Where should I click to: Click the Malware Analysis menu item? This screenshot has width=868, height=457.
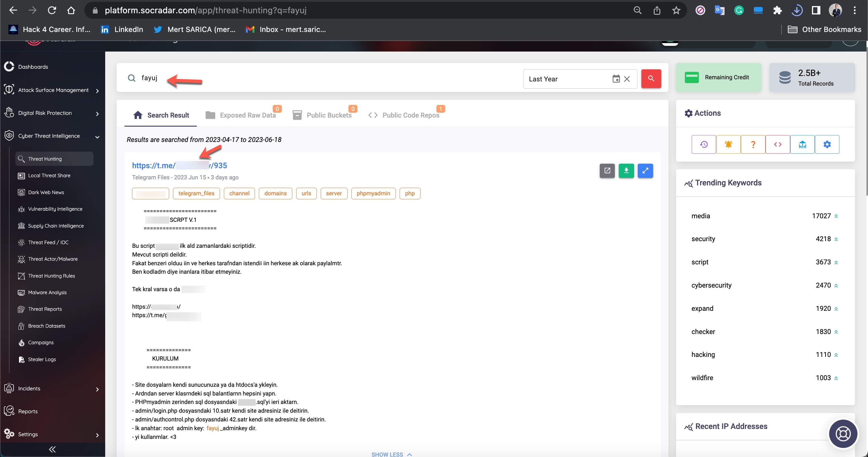pos(48,293)
